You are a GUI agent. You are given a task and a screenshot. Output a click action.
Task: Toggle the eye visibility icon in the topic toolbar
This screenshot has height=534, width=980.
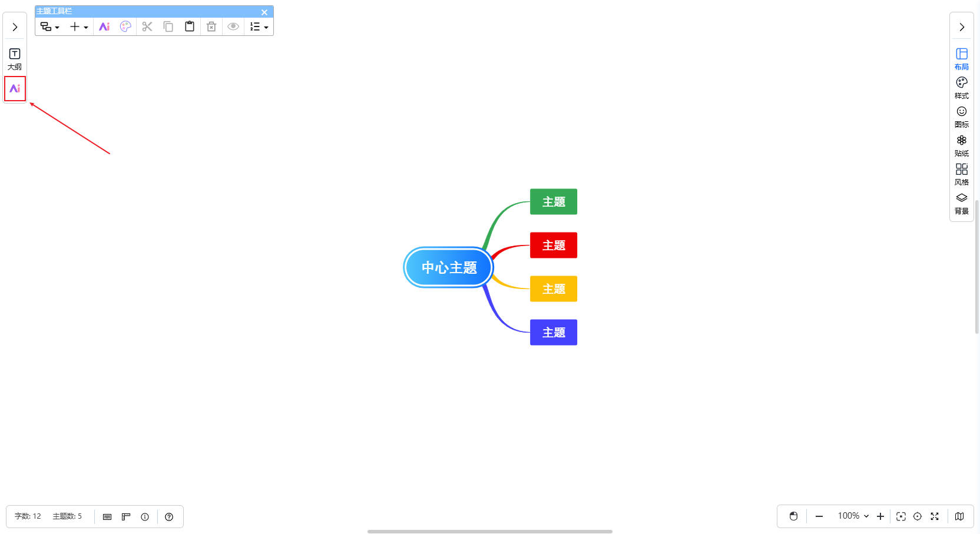[233, 26]
